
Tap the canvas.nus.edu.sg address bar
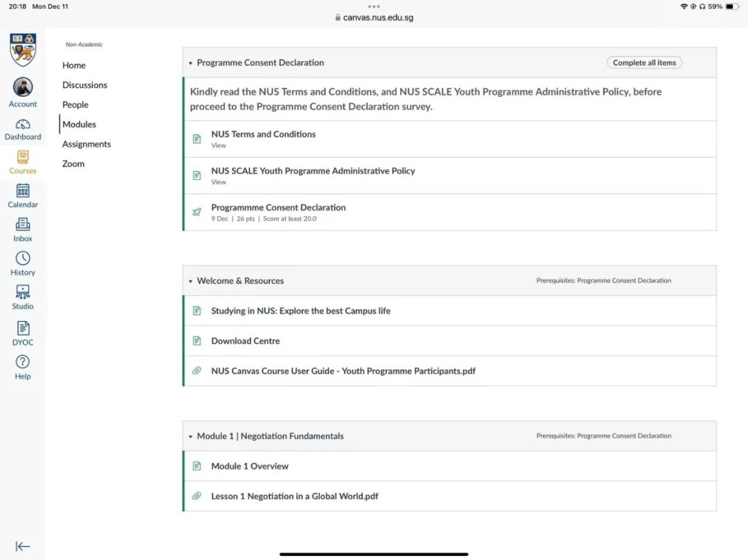374,17
